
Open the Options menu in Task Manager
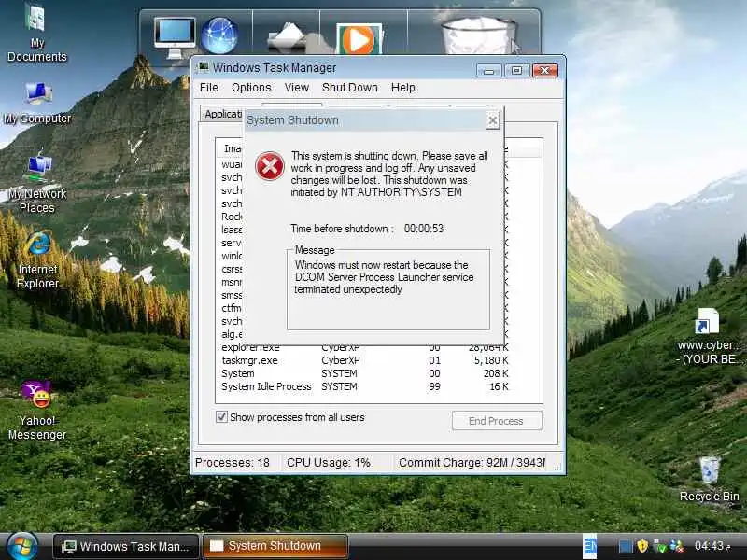click(251, 88)
